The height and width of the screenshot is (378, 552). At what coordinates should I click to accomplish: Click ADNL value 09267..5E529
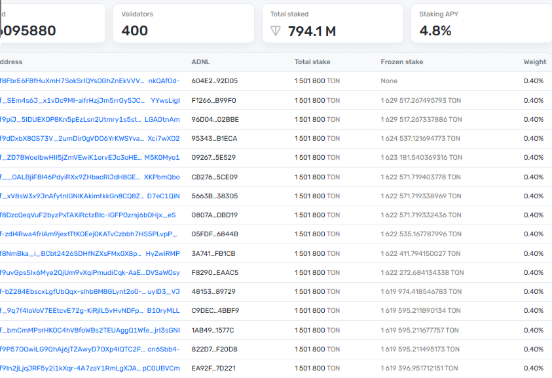(x=213, y=157)
